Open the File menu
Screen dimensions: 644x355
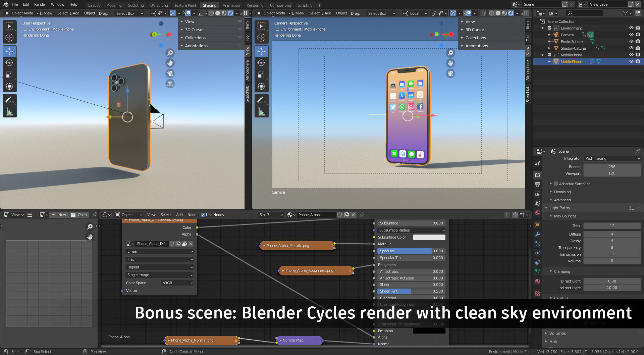[15, 4]
